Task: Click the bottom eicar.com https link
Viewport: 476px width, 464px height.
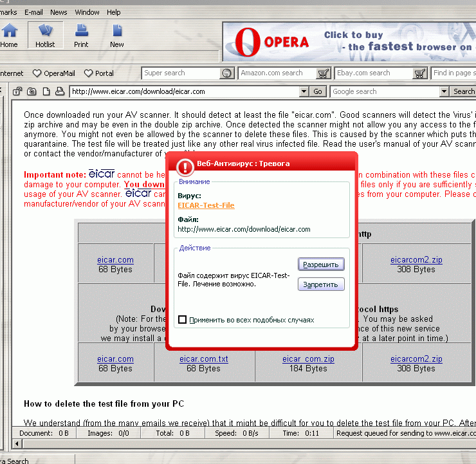Action: coord(115,359)
